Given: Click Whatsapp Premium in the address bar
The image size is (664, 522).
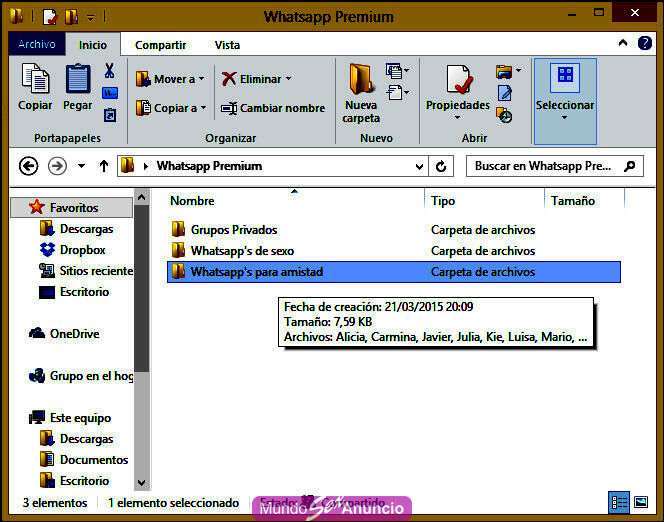Looking at the screenshot, I should pos(209,166).
